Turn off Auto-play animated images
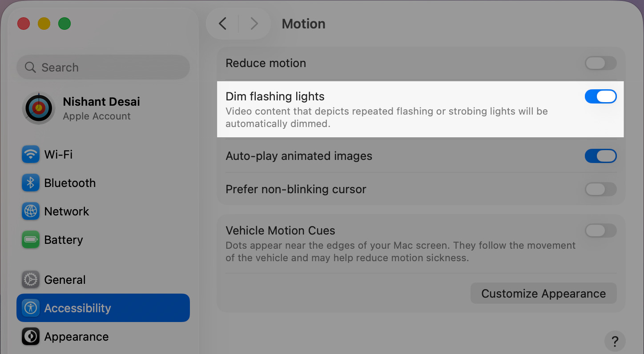The width and height of the screenshot is (644, 354). click(600, 156)
